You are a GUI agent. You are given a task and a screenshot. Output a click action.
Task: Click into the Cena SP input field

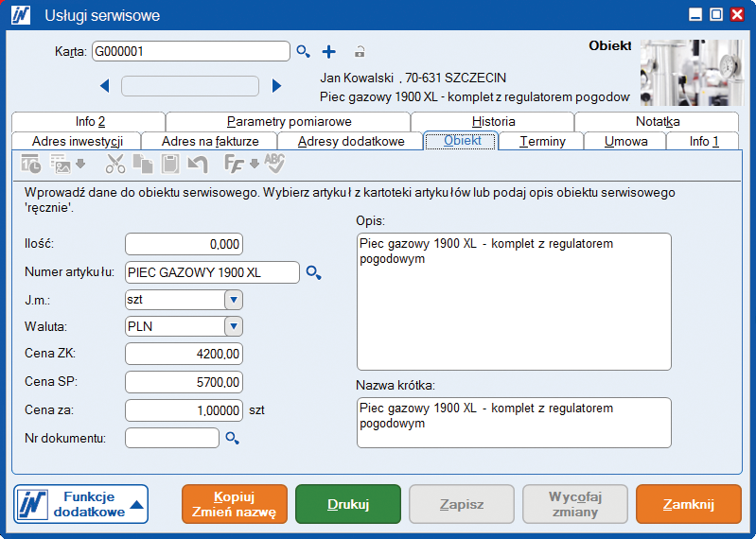tap(184, 382)
